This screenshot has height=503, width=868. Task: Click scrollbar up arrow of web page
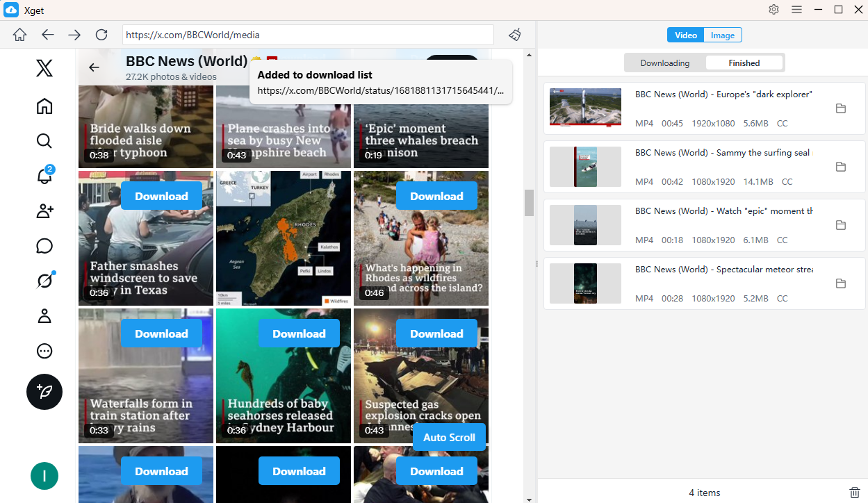(x=529, y=54)
